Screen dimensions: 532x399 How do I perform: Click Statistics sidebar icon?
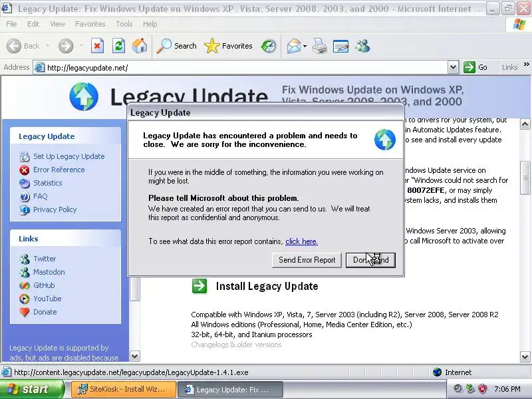point(25,184)
